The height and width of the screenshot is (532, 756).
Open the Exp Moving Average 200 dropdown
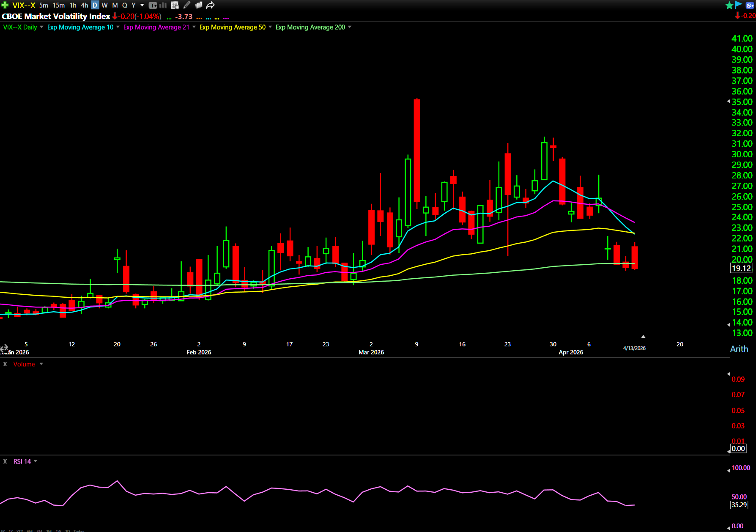[x=350, y=27]
